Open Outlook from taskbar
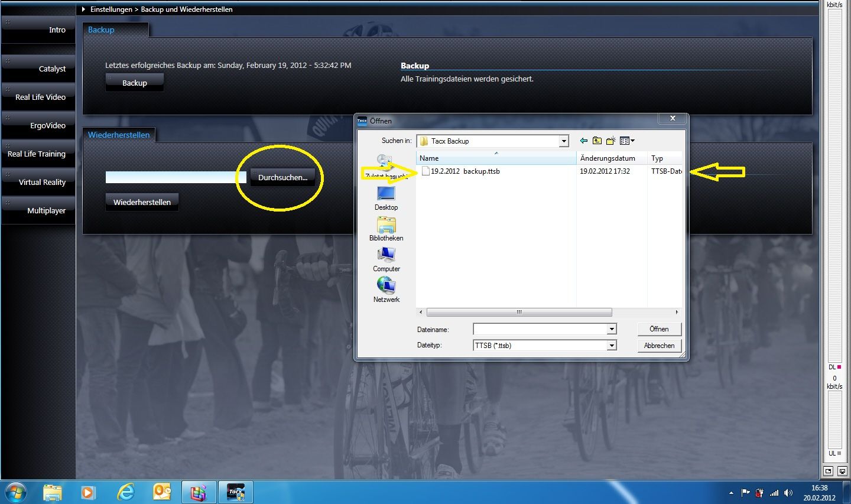Image resolution: width=851 pixels, height=504 pixels. click(x=162, y=492)
